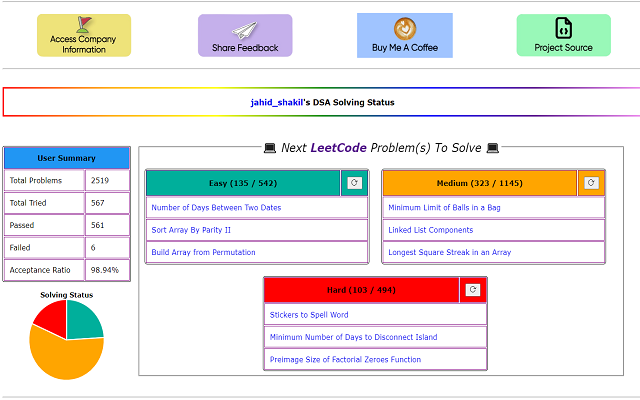Click the teal Easy pie chart slice
Screen dimensions: 640x400
click(82, 320)
